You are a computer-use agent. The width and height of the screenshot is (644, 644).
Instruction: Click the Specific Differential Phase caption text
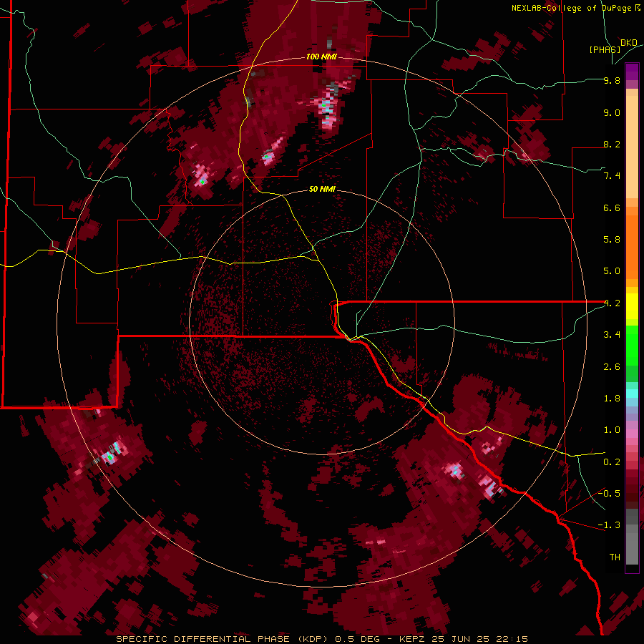(x=321, y=639)
